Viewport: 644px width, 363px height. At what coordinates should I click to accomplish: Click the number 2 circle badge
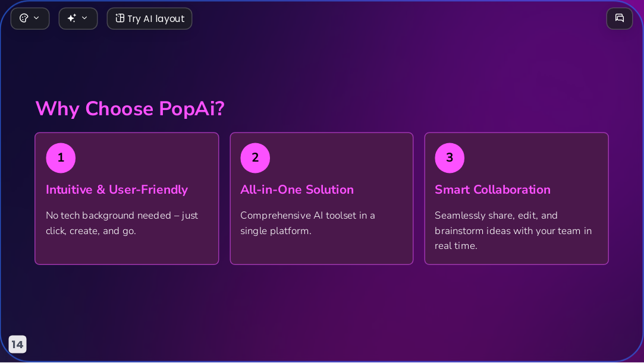pyautogui.click(x=255, y=158)
